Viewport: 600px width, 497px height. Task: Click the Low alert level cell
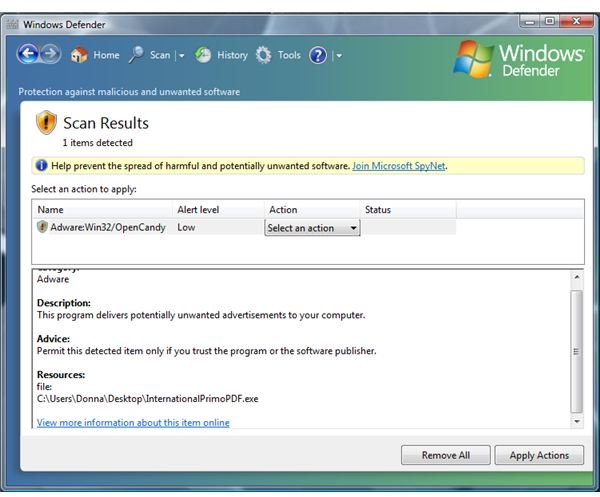(186, 227)
